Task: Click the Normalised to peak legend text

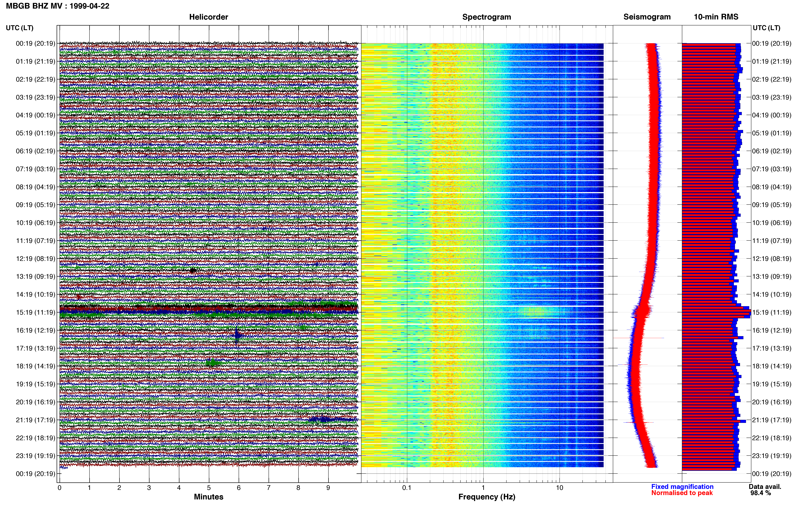Action: pos(682,493)
